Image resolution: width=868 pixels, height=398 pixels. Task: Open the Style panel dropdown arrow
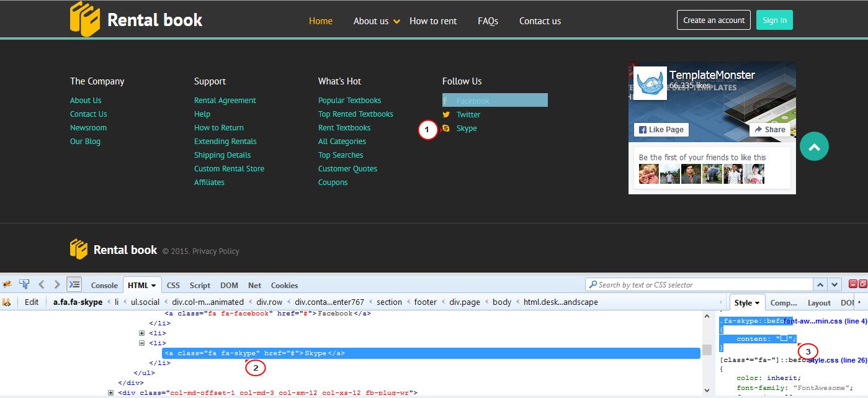[x=758, y=302]
